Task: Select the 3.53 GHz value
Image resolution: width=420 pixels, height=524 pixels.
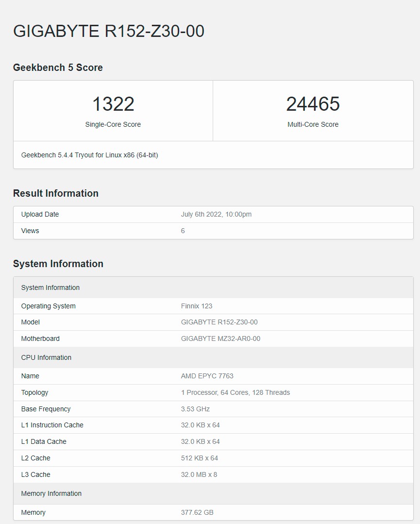Action: [x=196, y=409]
